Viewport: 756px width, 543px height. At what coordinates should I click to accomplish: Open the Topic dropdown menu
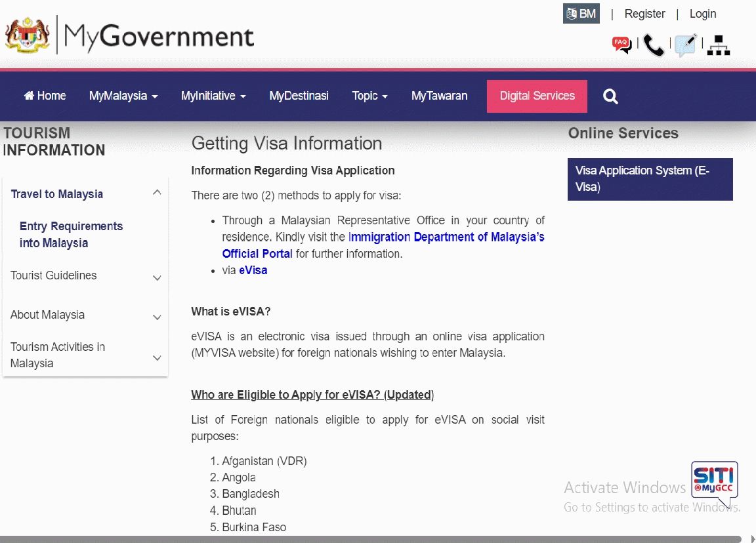click(369, 96)
